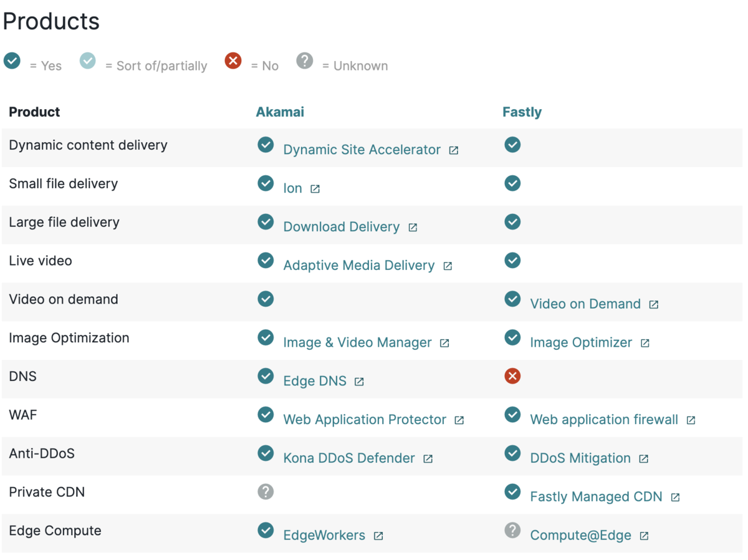This screenshot has width=748, height=560.
Task: Click Akamai checkmark for Video on demand
Action: [266, 299]
